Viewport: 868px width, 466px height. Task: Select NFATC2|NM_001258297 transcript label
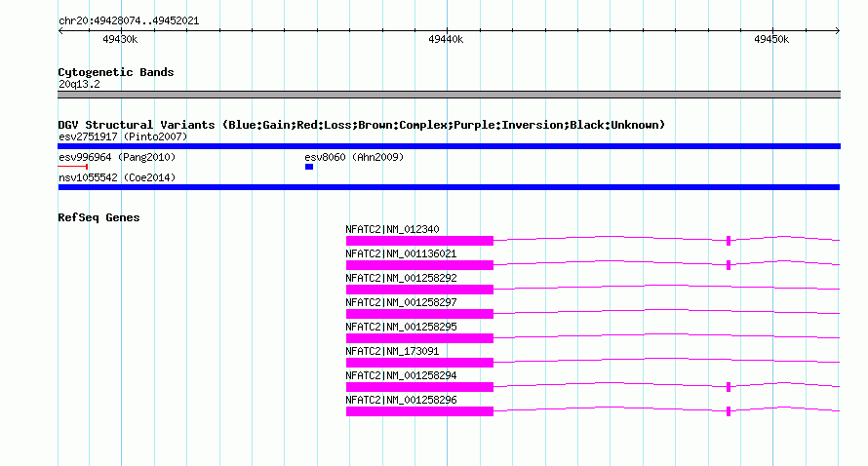click(x=401, y=302)
